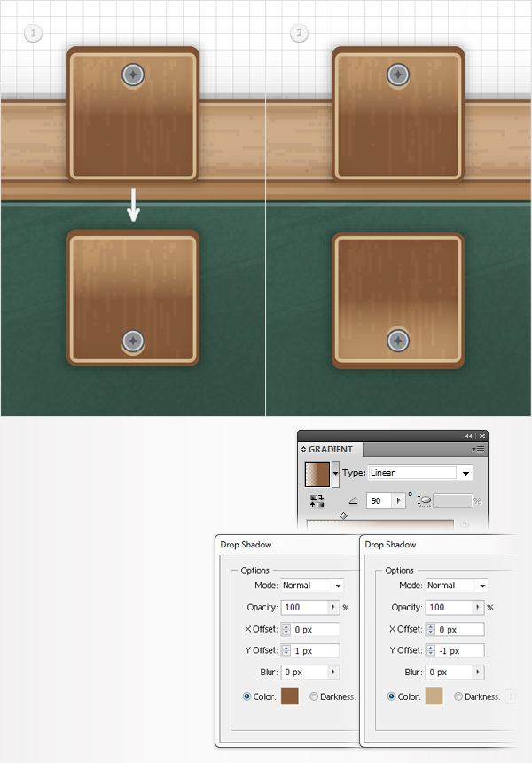The width and height of the screenshot is (532, 763).
Task: Open the Gradient panel options menu
Action: [x=478, y=449]
